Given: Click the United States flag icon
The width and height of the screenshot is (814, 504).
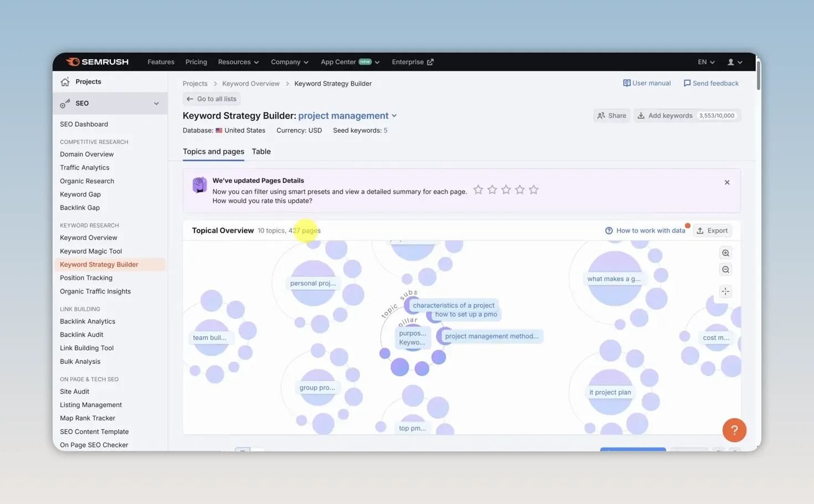Looking at the screenshot, I should click(x=219, y=131).
